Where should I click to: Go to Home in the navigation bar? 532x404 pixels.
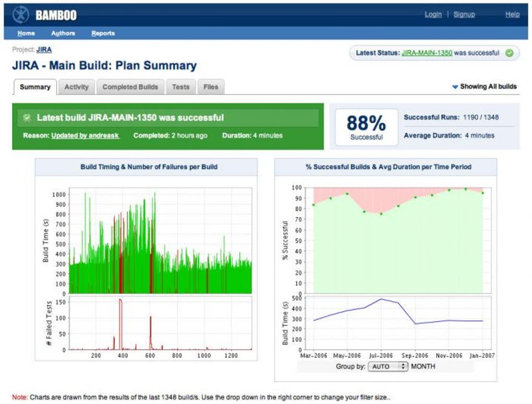pos(26,33)
